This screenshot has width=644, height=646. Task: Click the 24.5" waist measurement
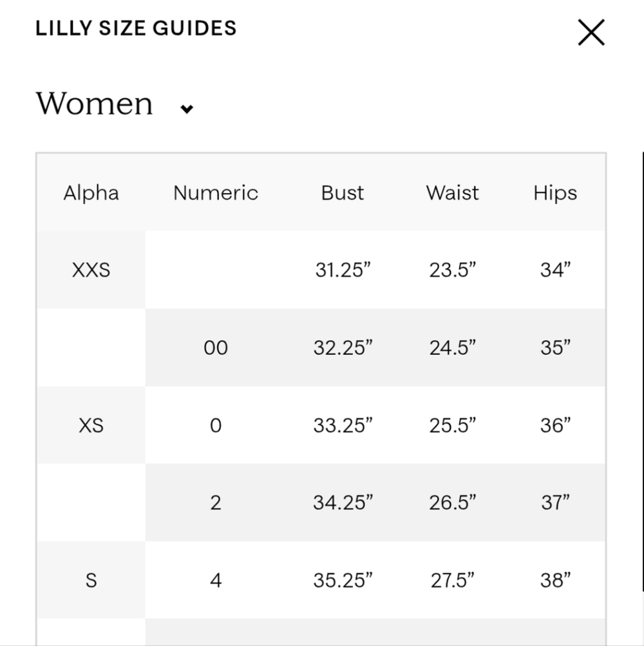pos(452,348)
